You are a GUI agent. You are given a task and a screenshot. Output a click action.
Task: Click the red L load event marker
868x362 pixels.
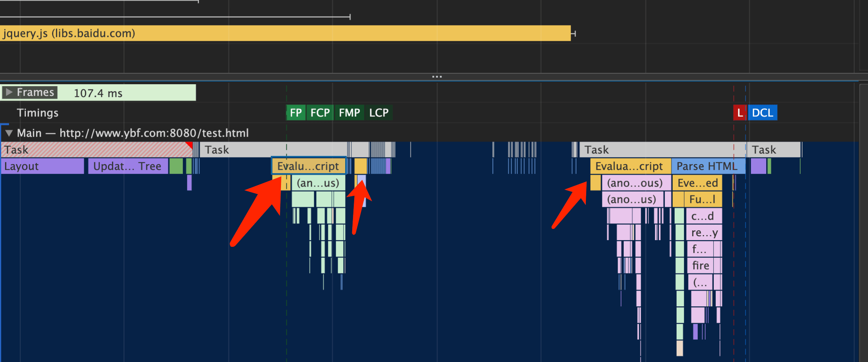740,113
